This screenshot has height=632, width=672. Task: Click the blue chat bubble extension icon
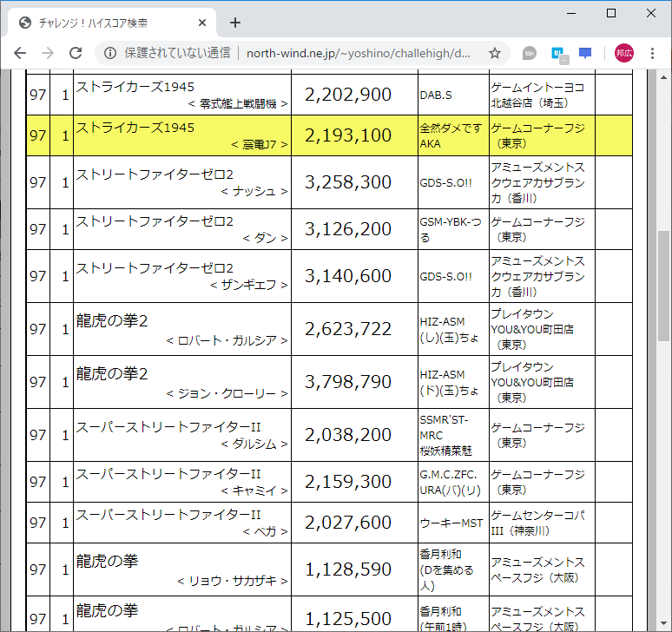585,53
